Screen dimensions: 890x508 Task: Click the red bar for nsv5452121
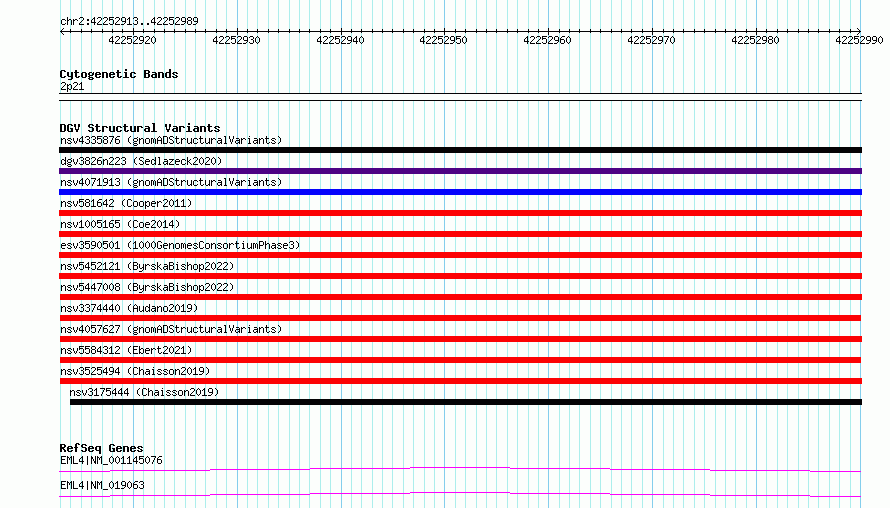(x=460, y=276)
